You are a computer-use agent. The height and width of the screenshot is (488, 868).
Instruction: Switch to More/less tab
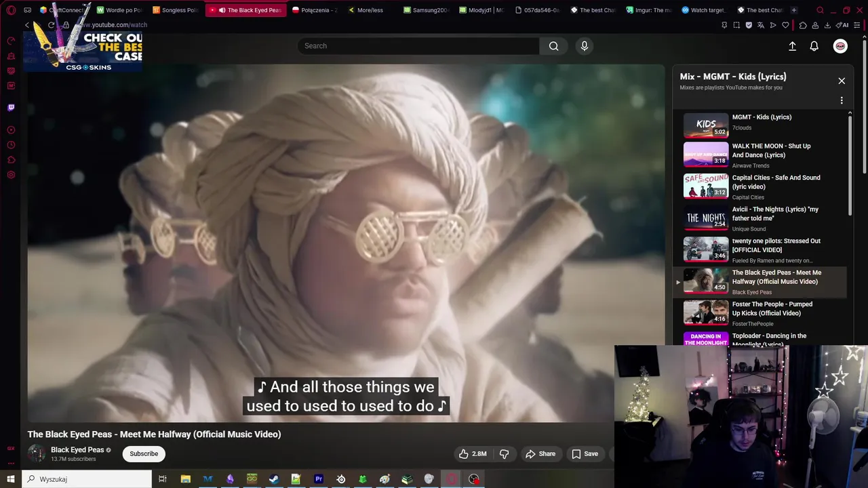[x=370, y=10]
